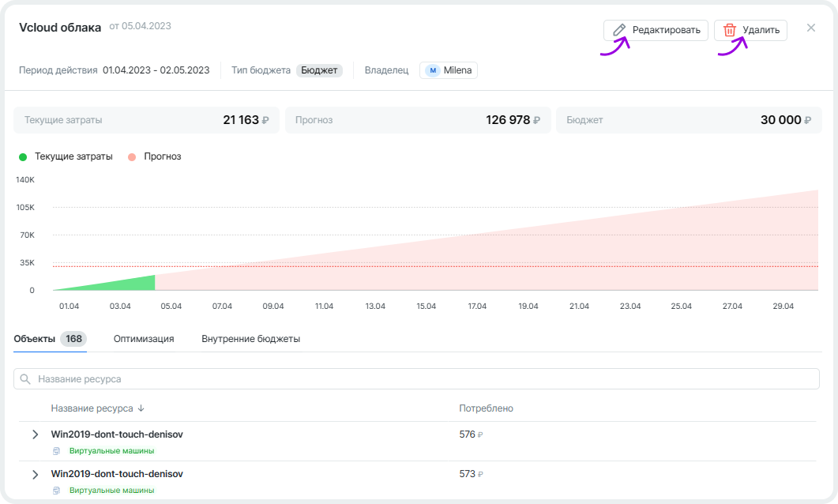Click virtual machine icon under second Win2019 row
Image resolution: width=838 pixels, height=504 pixels.
click(x=56, y=491)
